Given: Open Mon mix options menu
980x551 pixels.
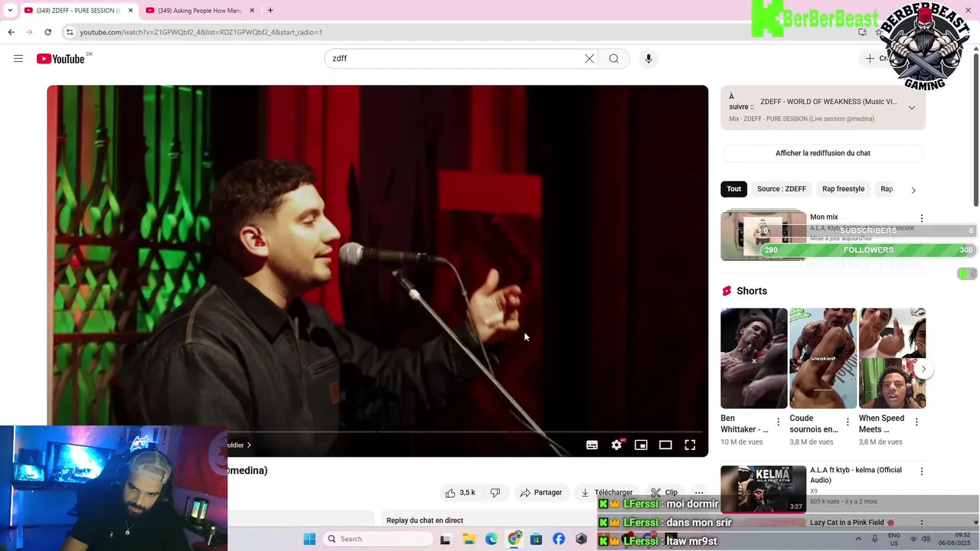Looking at the screenshot, I should 922,218.
